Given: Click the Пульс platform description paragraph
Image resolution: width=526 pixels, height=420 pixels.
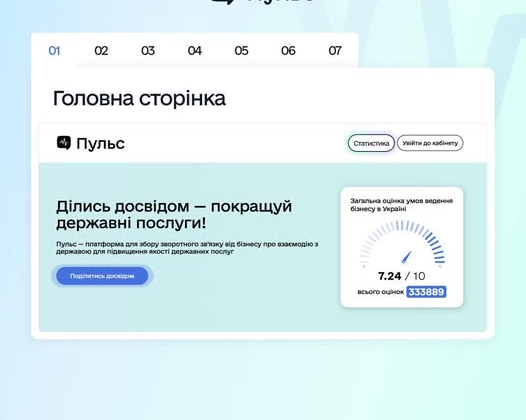Looking at the screenshot, I should tap(187, 248).
